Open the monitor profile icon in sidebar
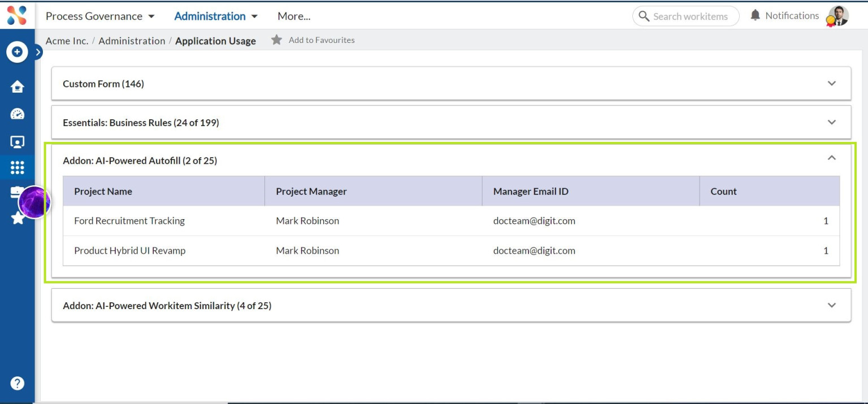The height and width of the screenshot is (404, 868). pyautogui.click(x=17, y=142)
